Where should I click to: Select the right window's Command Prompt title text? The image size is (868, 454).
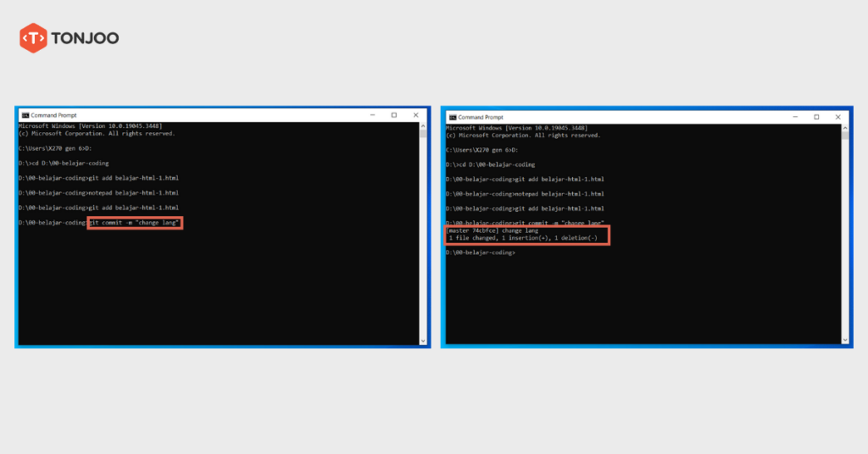[482, 117]
